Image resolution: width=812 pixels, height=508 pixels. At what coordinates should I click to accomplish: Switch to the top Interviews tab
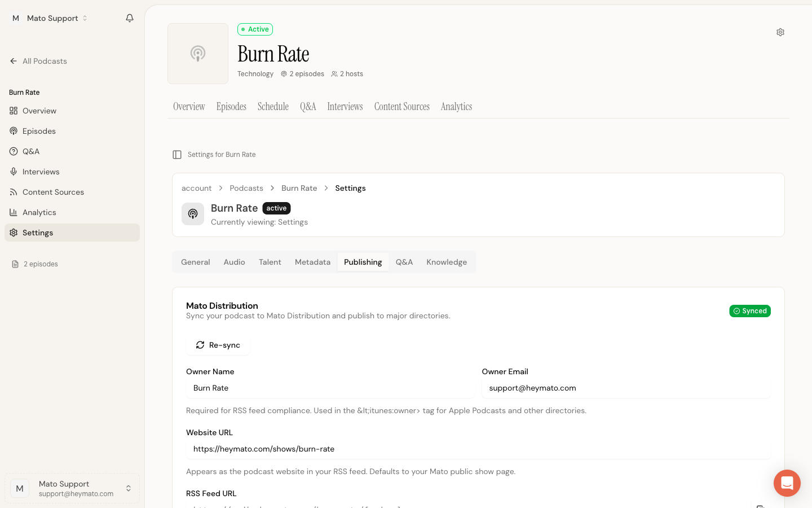[x=345, y=107]
